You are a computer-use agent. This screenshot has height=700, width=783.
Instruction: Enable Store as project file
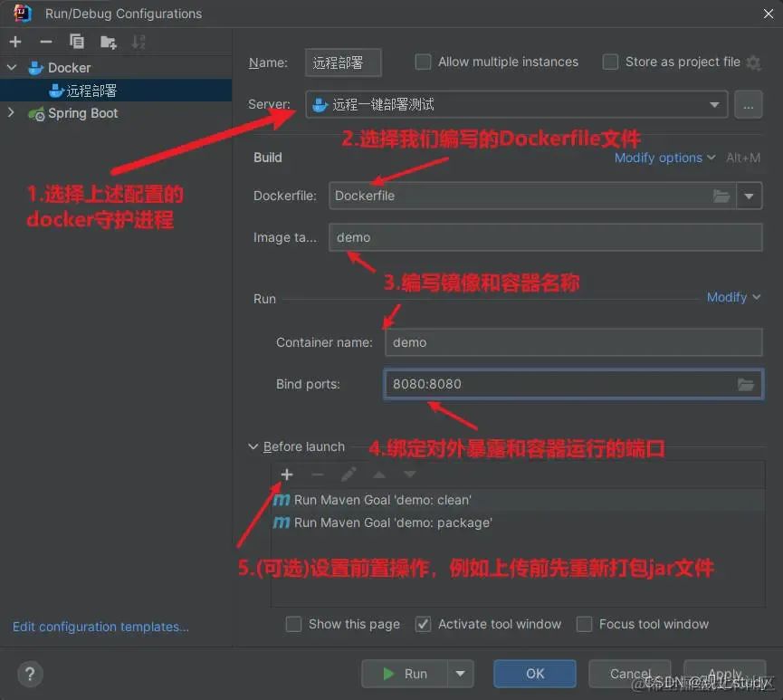[610, 62]
